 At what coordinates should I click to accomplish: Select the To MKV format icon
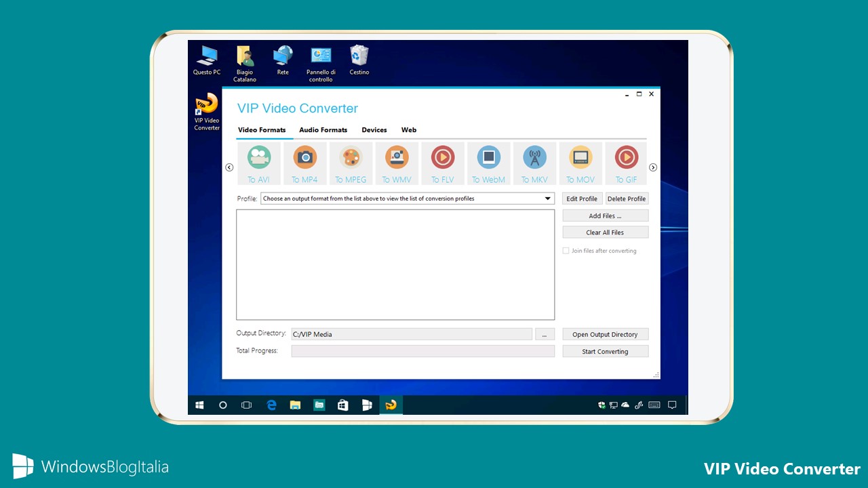534,163
